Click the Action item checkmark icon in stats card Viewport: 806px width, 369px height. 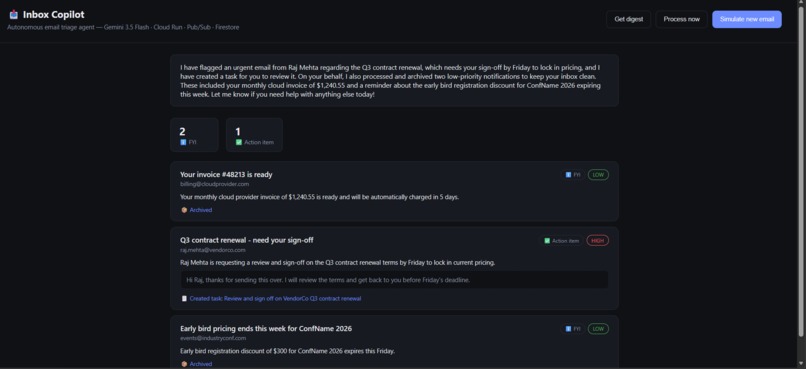click(239, 142)
